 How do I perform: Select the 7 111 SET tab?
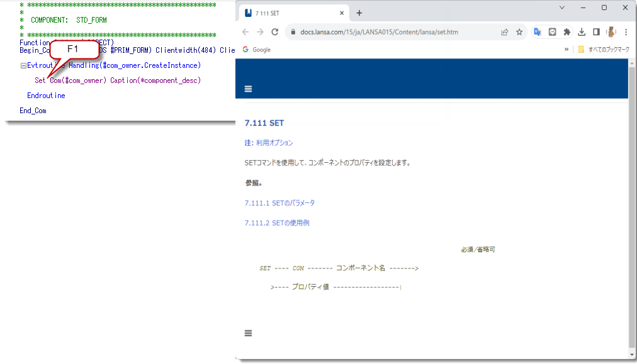coord(294,13)
